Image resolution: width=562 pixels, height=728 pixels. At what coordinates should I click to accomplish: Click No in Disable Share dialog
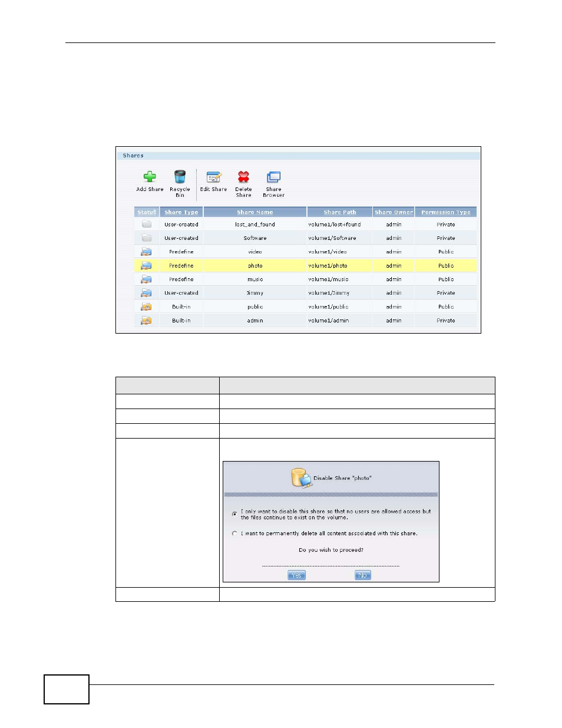363,575
